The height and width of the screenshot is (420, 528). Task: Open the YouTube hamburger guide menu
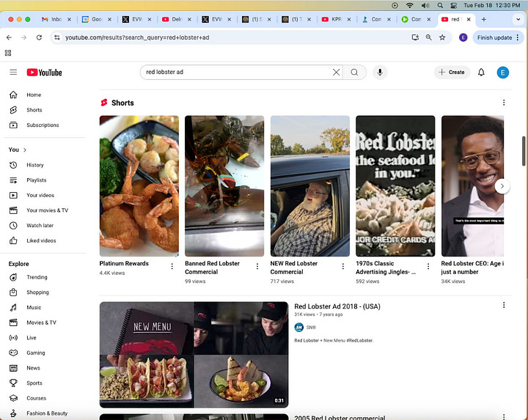13,72
